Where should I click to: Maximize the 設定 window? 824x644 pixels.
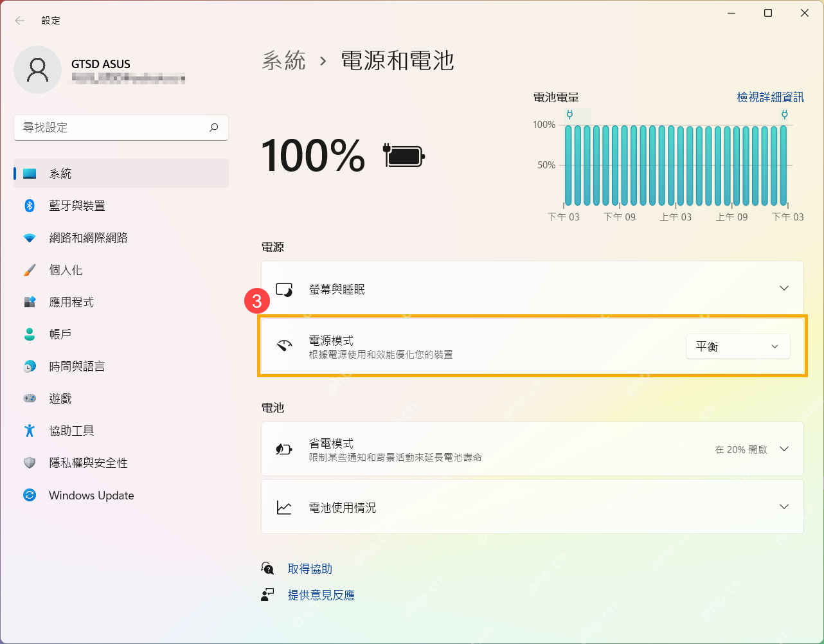pyautogui.click(x=768, y=13)
